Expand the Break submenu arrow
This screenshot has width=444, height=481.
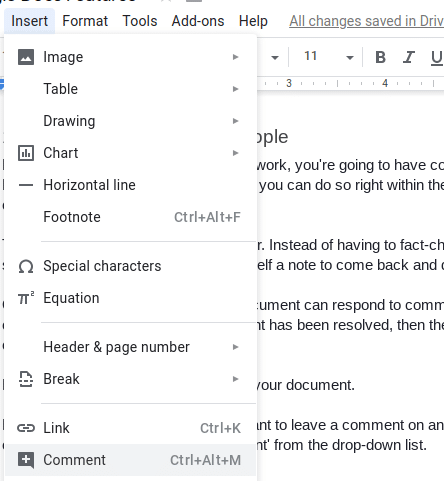[236, 379]
